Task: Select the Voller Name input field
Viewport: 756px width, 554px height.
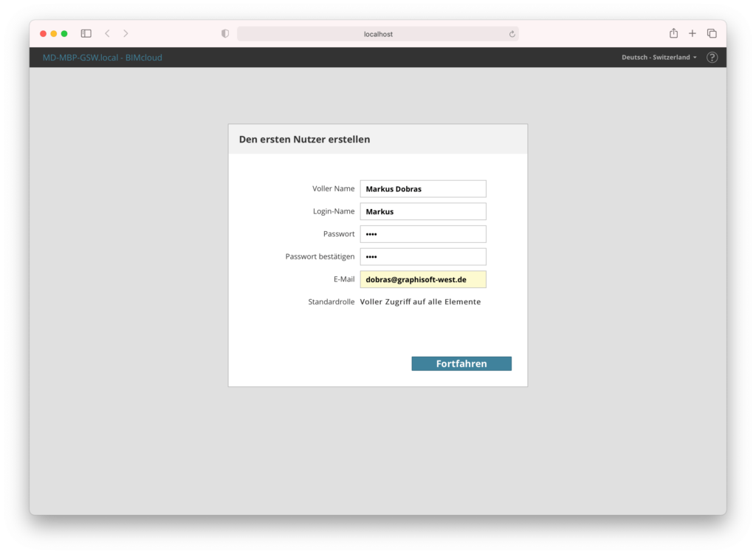Action: click(x=422, y=188)
